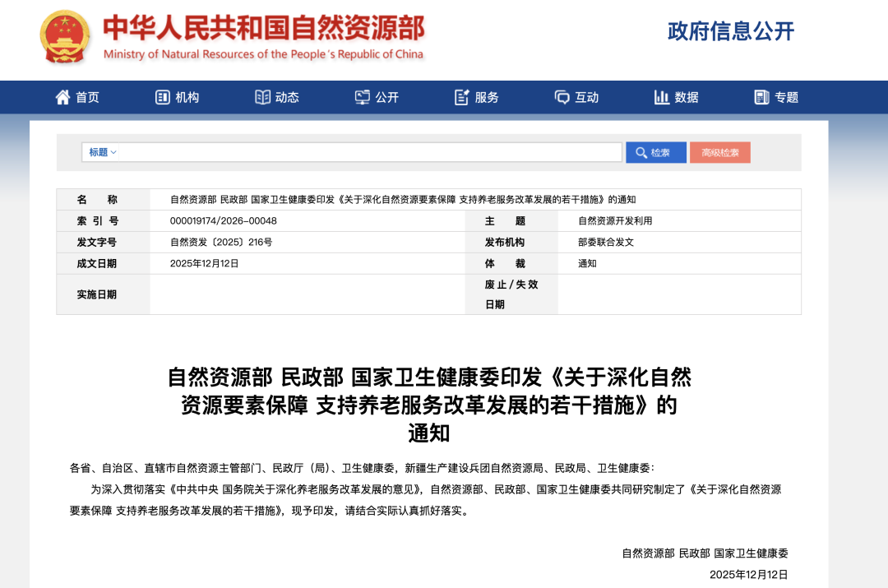
Task: Click the document number 自然资发〔2025〕216号
Action: click(x=220, y=243)
